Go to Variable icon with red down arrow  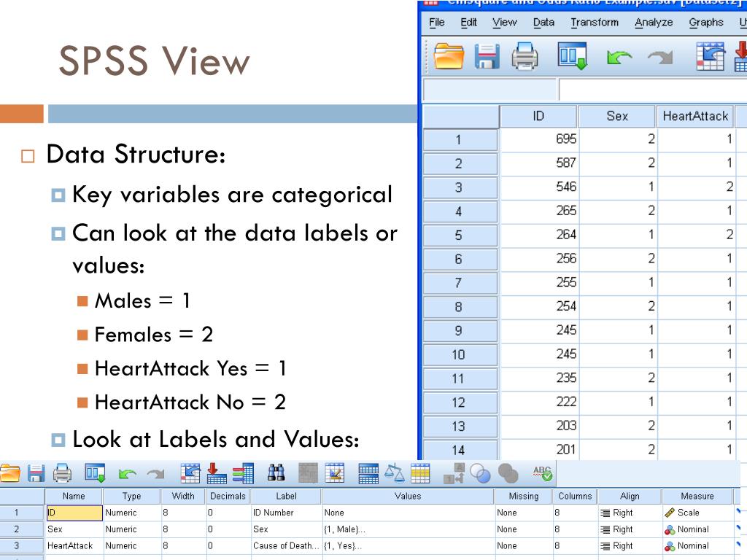pos(216,473)
